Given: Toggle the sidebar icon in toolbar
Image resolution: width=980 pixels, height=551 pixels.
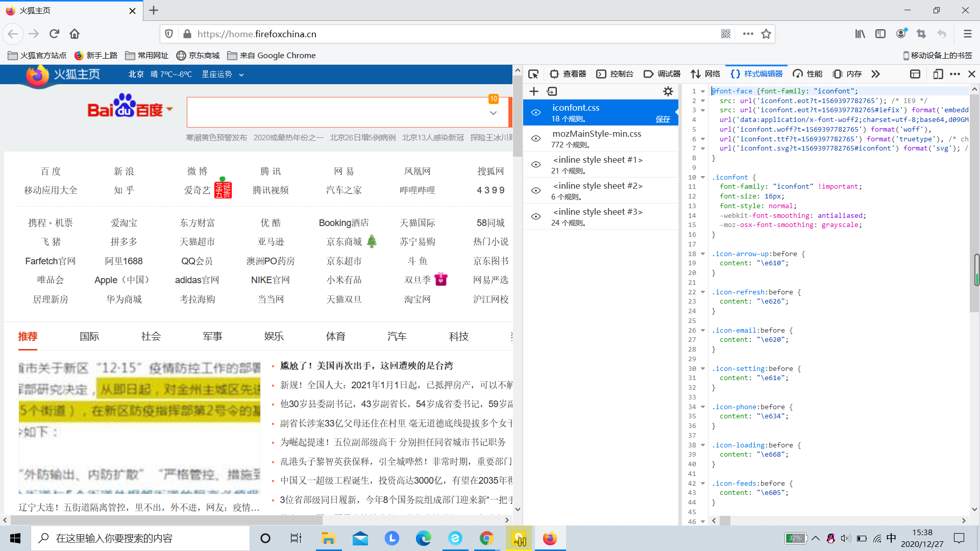Looking at the screenshot, I should pos(880,34).
